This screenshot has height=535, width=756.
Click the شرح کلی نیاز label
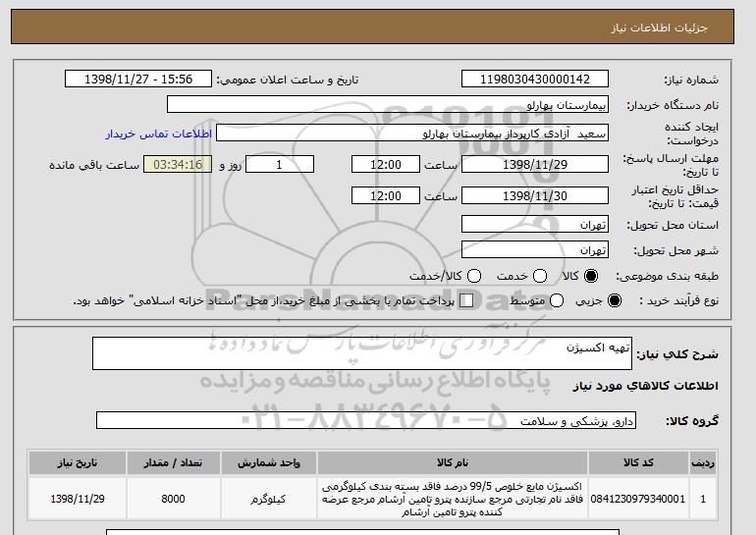point(677,354)
